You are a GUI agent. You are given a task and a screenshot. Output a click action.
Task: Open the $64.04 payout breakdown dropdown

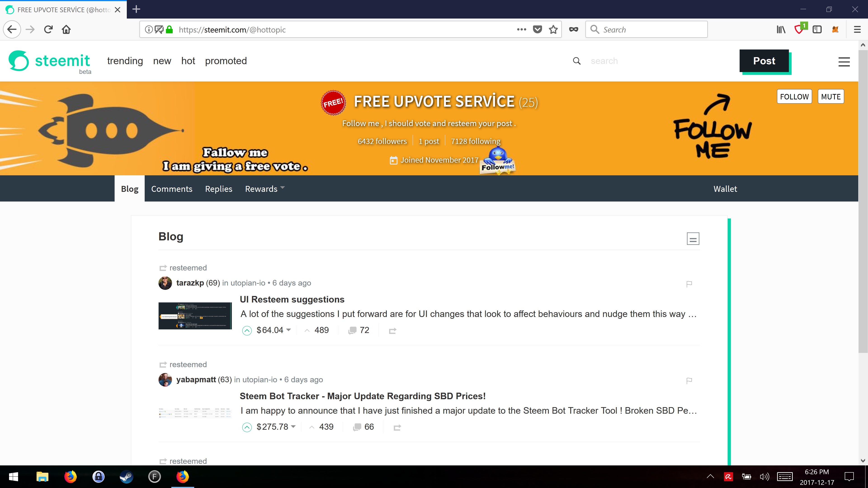point(288,330)
